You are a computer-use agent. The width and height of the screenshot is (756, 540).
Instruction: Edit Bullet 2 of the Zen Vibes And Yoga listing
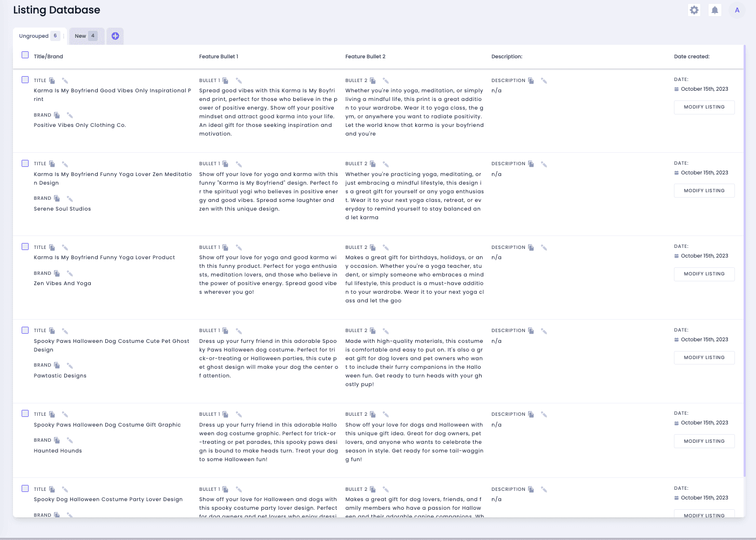click(x=385, y=247)
